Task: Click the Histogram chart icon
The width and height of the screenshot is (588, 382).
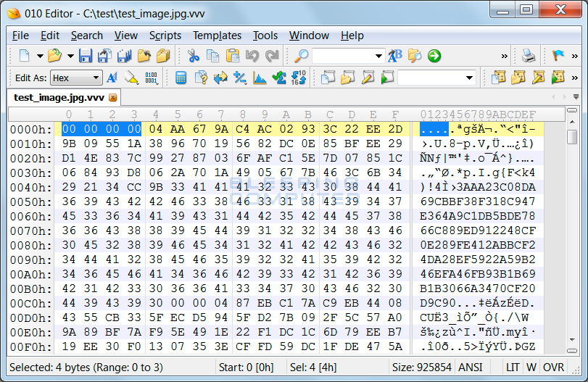Action: [x=260, y=78]
